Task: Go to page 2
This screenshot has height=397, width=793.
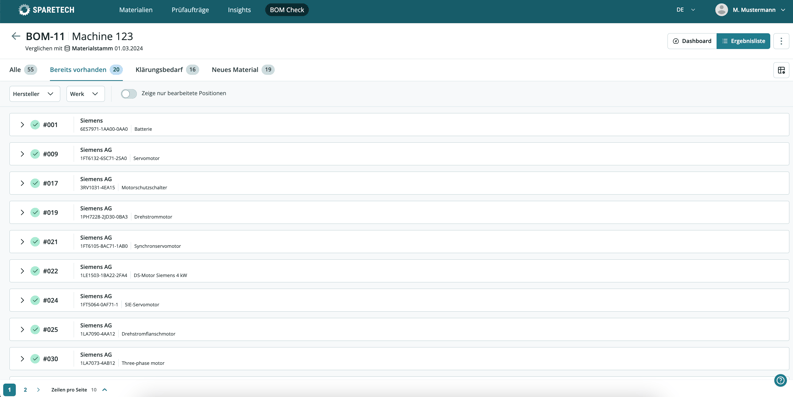Action: 25,390
